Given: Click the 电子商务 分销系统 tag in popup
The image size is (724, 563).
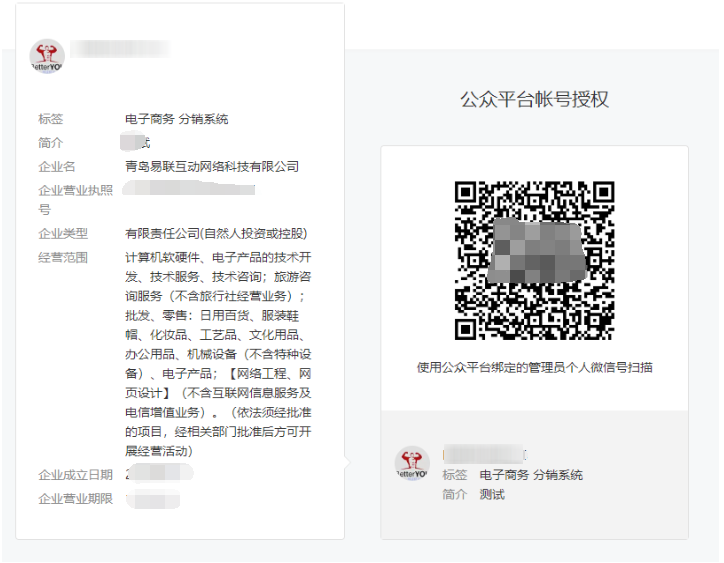Looking at the screenshot, I should [176, 119].
